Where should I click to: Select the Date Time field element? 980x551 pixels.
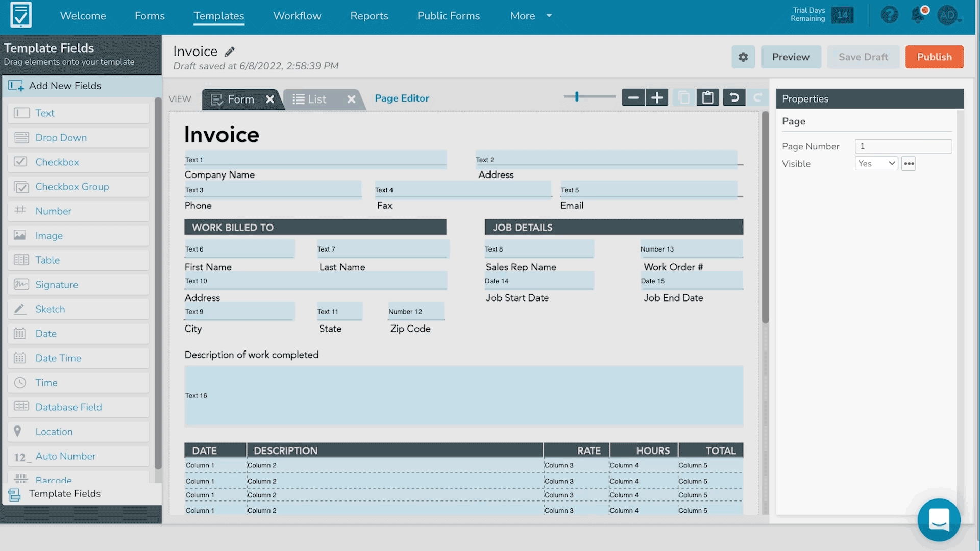click(78, 358)
